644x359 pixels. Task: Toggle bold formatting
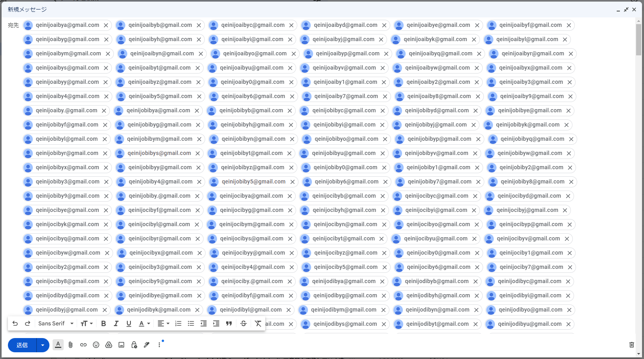pyautogui.click(x=104, y=323)
